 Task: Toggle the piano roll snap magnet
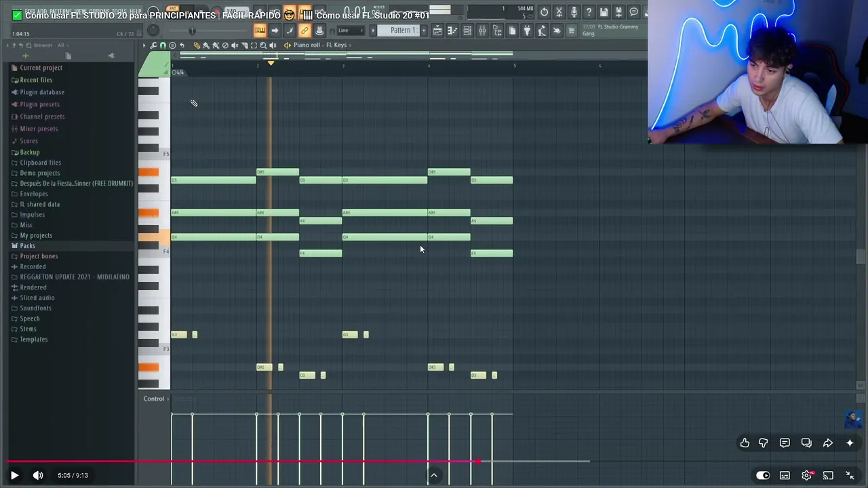click(163, 45)
